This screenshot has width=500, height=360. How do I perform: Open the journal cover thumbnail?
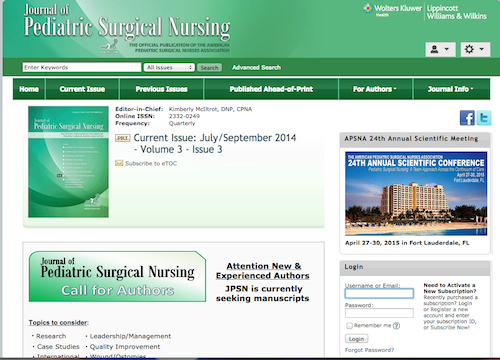pyautogui.click(x=68, y=162)
